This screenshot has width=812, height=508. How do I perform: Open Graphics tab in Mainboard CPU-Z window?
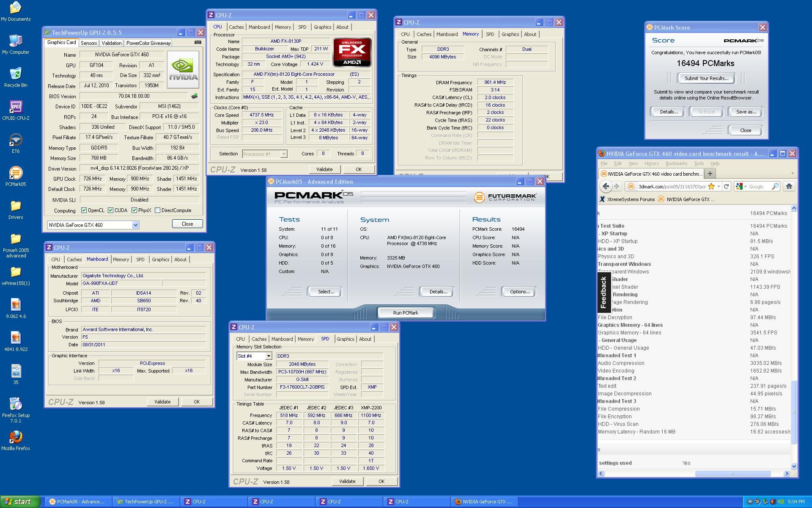pos(160,260)
